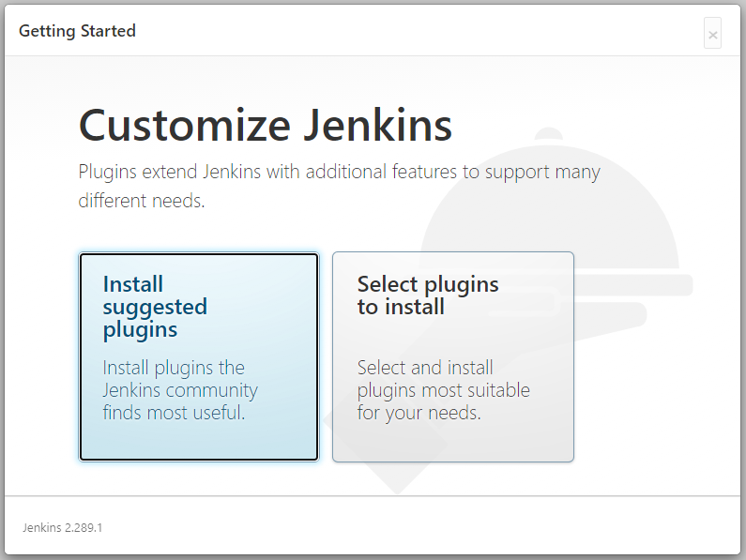Click the Getting Started title text

coord(77,31)
